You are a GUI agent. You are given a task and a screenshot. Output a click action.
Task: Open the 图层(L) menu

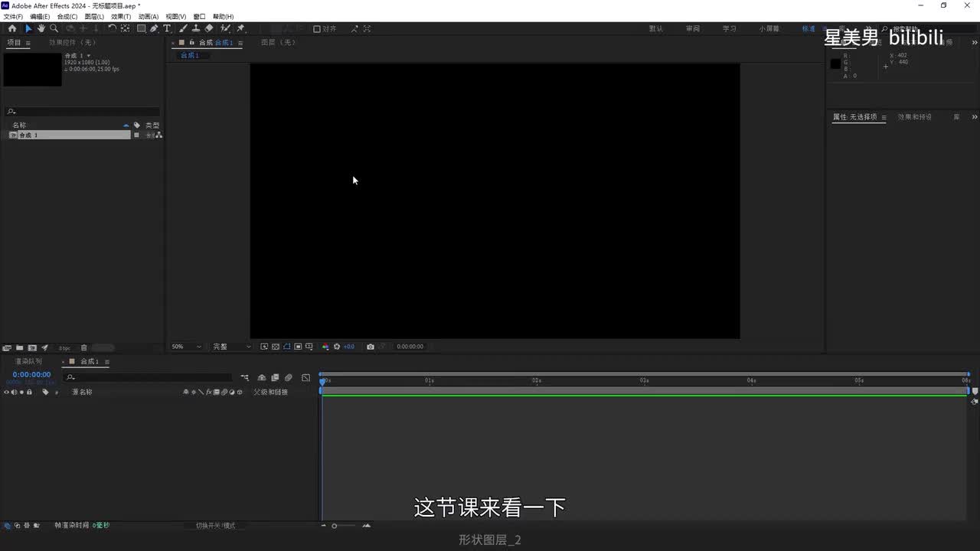pyautogui.click(x=94, y=16)
